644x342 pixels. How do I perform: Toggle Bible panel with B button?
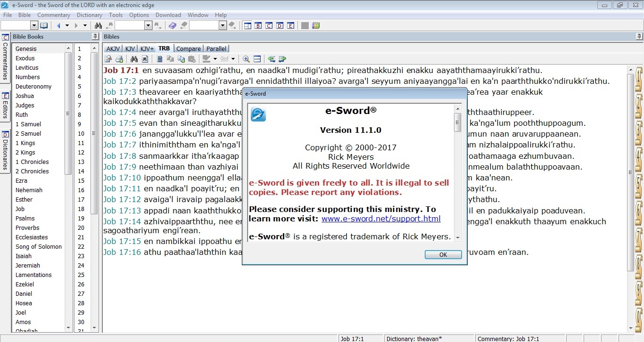tap(258, 25)
